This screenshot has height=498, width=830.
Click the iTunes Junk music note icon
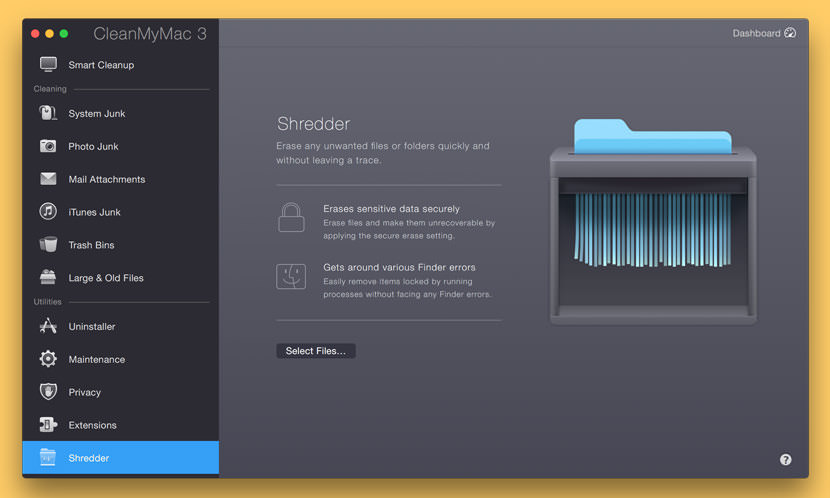click(x=48, y=212)
